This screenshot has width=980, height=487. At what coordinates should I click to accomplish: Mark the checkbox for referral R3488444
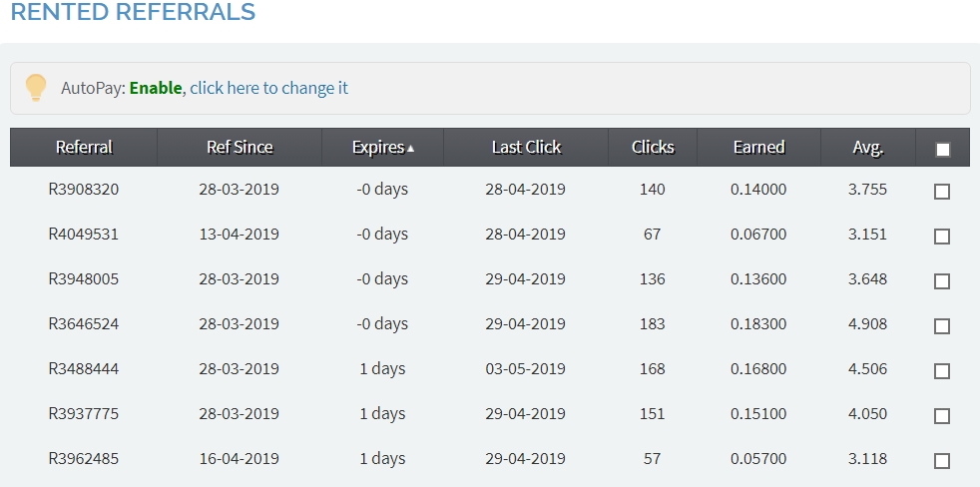(x=942, y=371)
